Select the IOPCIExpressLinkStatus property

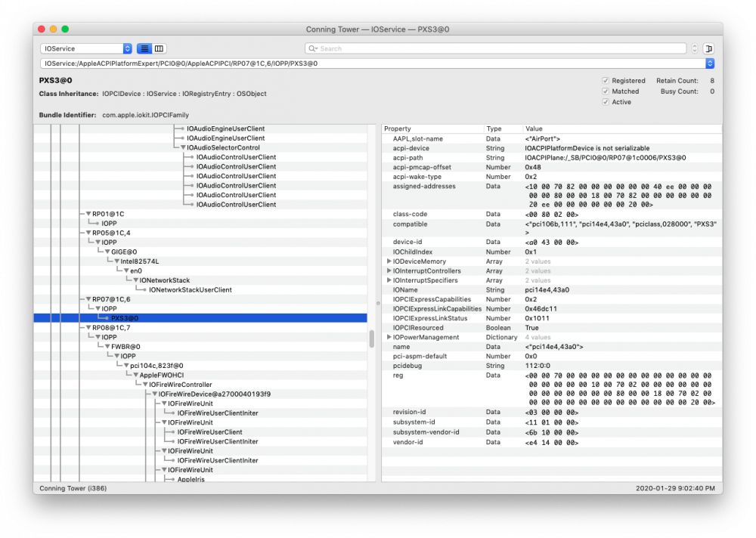(552, 318)
